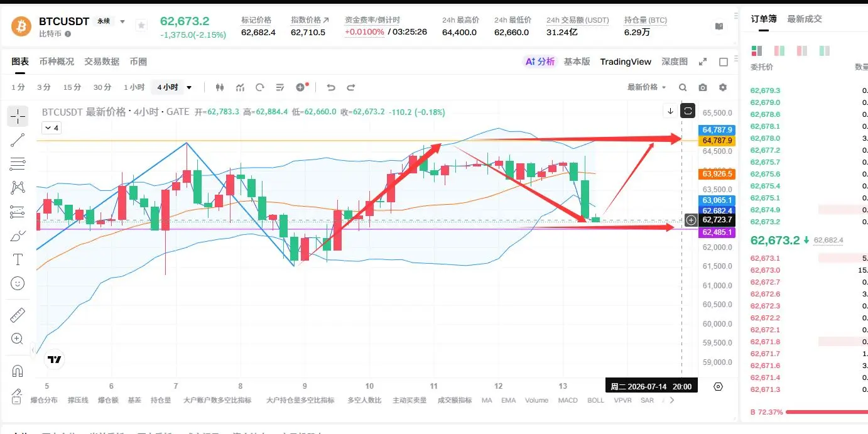Toggle the 多空人数比 indicator
This screenshot has height=434, width=868.
click(x=364, y=400)
